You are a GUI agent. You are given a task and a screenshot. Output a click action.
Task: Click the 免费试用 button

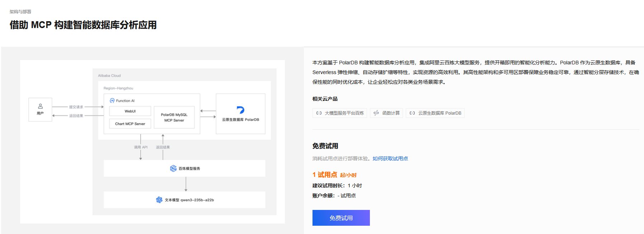pyautogui.click(x=341, y=218)
